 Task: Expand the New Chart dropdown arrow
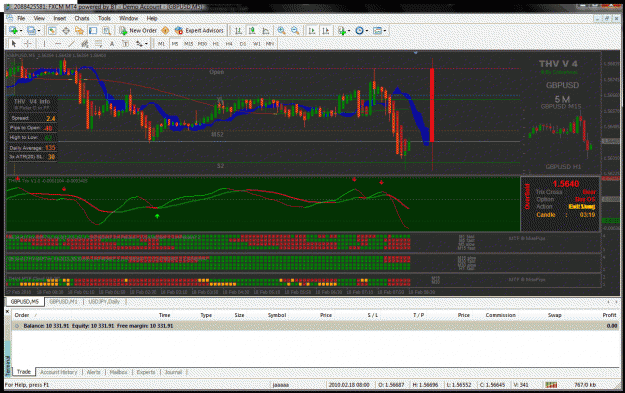(x=21, y=31)
